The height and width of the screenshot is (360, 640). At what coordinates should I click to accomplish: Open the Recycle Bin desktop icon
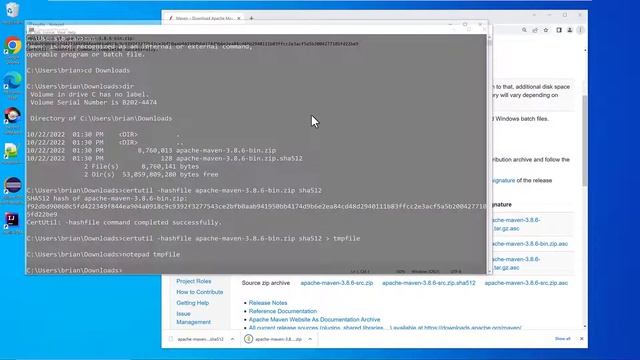tap(13, 10)
